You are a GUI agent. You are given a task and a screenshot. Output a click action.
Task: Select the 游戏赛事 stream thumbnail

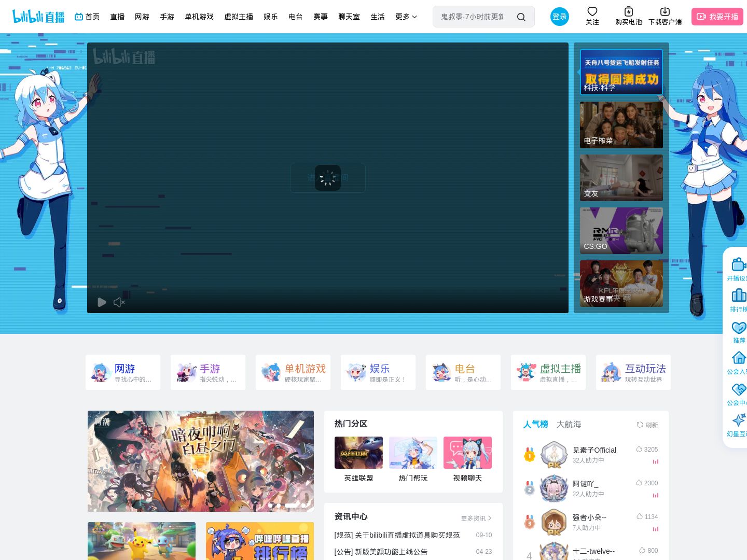(621, 284)
